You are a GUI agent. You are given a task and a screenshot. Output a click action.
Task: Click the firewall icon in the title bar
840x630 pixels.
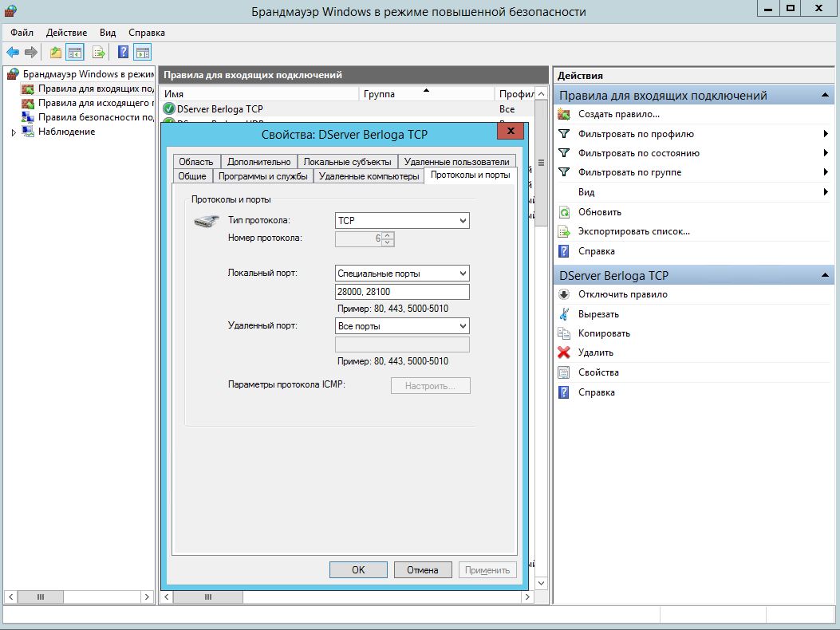[10, 10]
